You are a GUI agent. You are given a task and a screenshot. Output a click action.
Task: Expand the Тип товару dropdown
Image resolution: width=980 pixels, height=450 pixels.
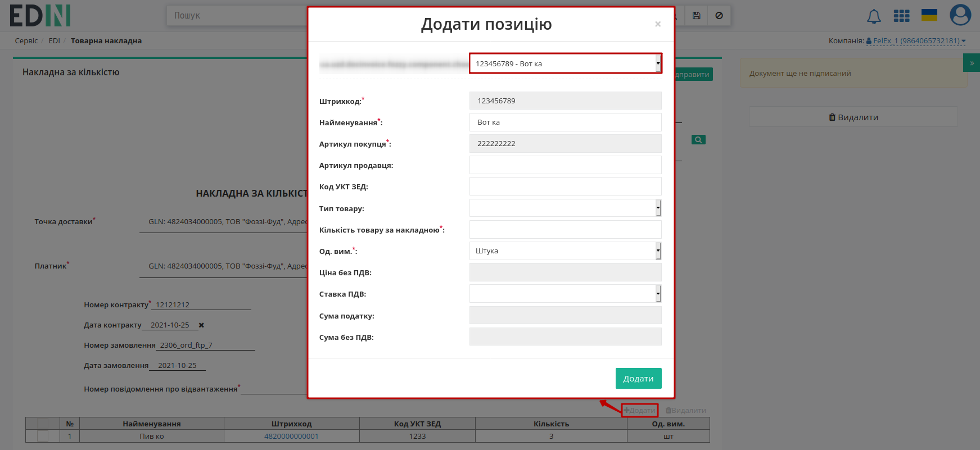pyautogui.click(x=565, y=208)
